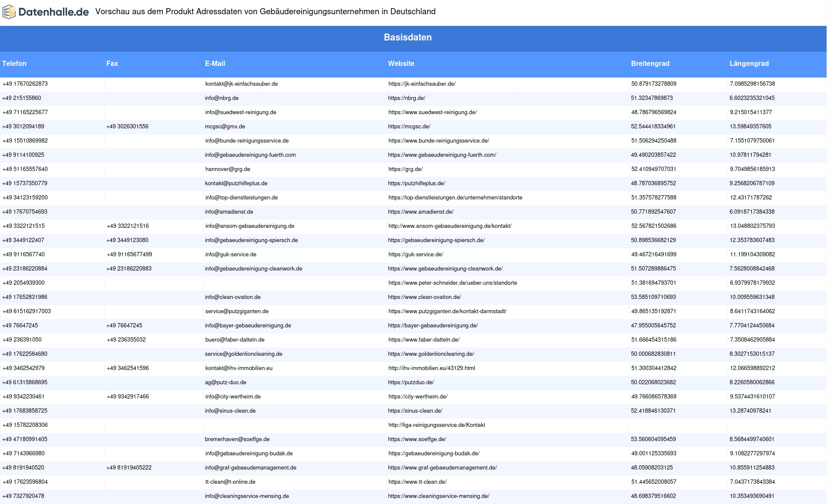
Task: Click latitude value 53.585109710693
Action: [x=653, y=297]
